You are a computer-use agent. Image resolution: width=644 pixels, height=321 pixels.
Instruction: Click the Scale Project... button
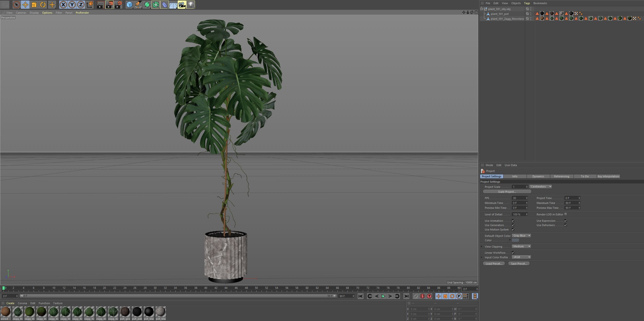[x=507, y=191]
